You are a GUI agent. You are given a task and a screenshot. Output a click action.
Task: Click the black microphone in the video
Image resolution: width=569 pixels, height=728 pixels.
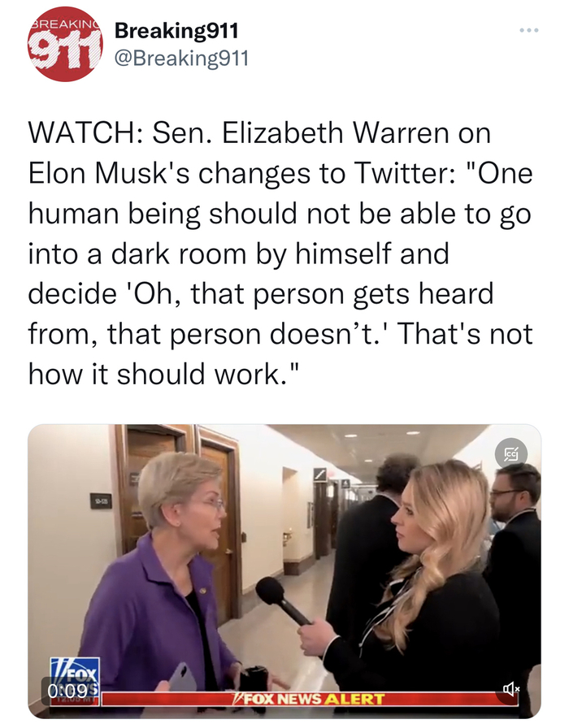tap(281, 600)
